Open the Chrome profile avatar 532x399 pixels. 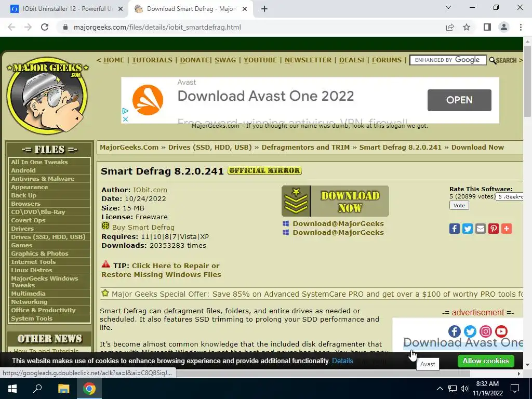(x=504, y=27)
